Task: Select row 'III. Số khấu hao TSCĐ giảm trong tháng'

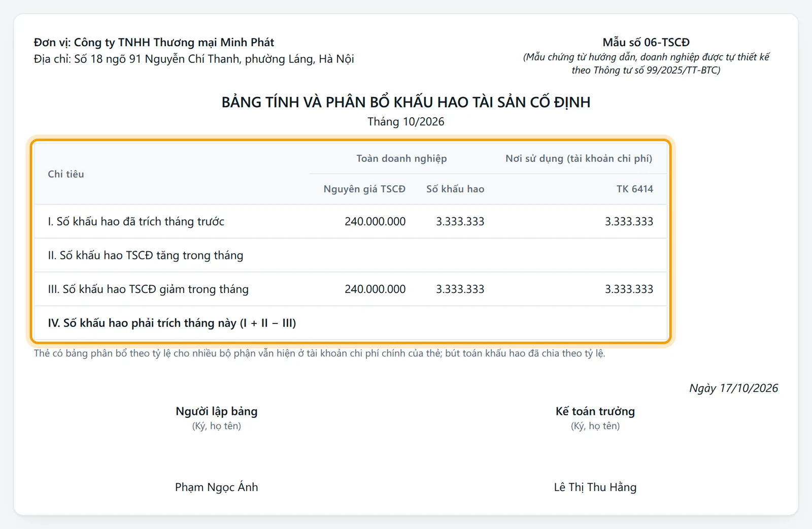Action: click(350, 289)
